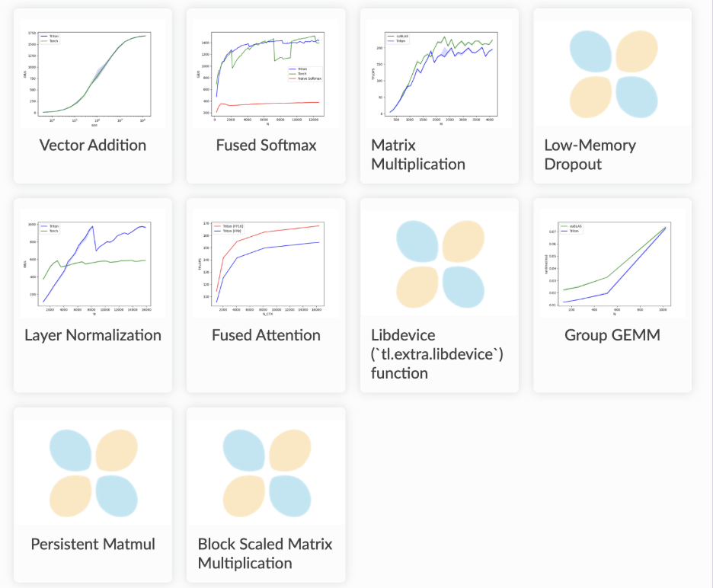Go to the "Matrix Multiplication" title link
The width and height of the screenshot is (713, 588).
417,155
